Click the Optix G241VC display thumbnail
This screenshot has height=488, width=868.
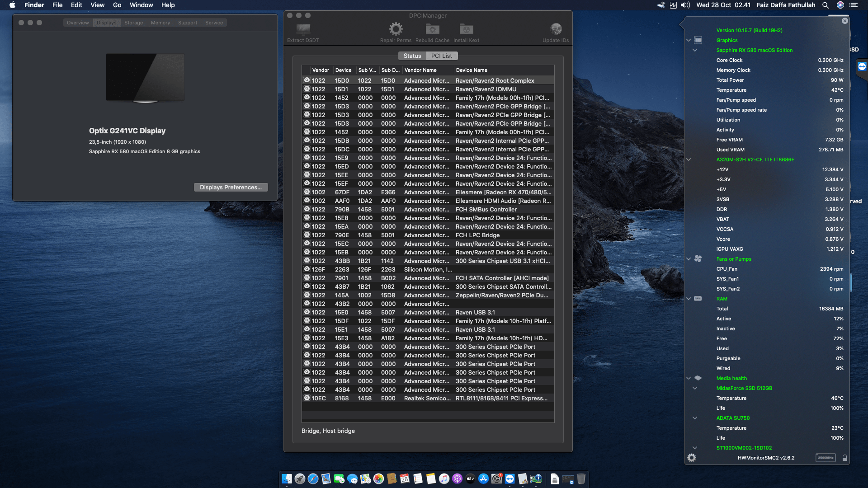point(145,78)
